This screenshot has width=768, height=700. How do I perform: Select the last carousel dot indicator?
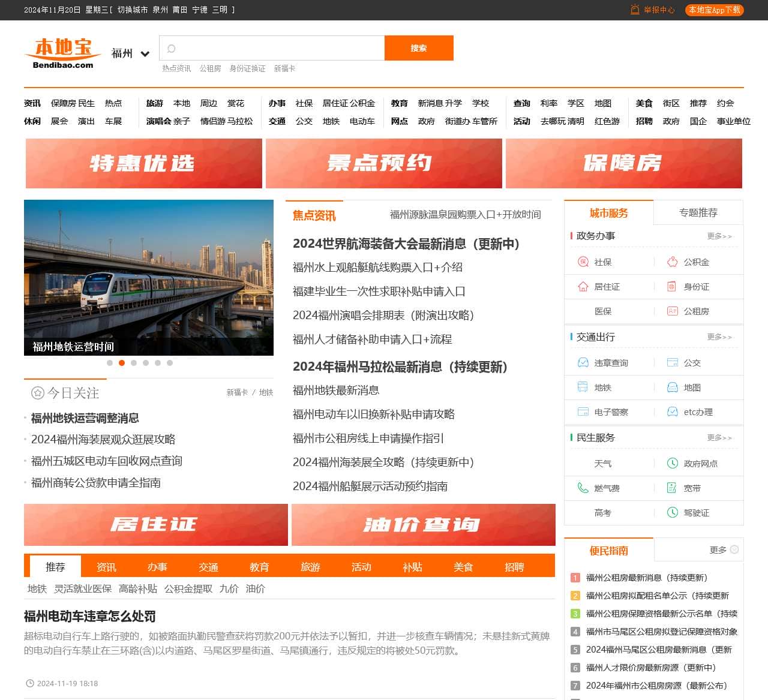tap(170, 363)
